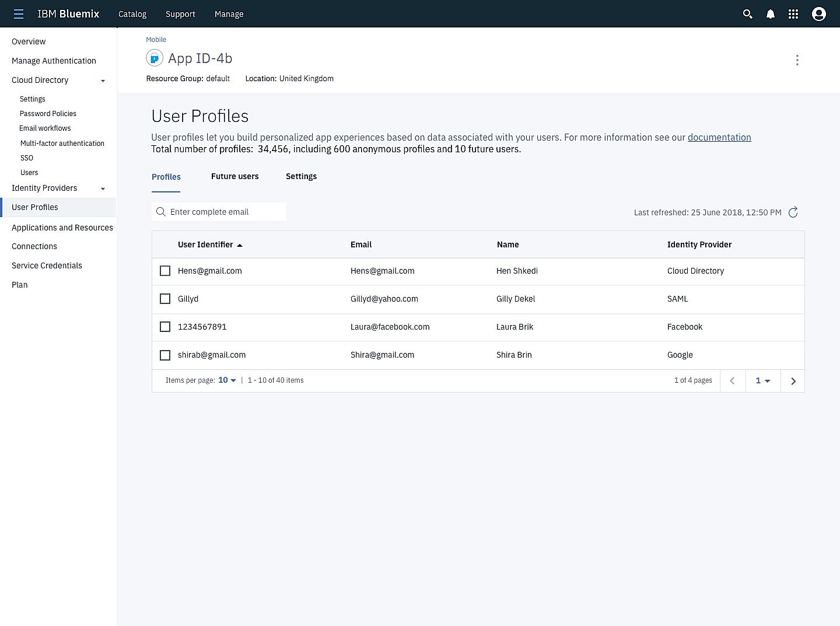The width and height of the screenshot is (840, 626).
Task: Click the Gillyd@yahoo.com email cell
Action: point(384,299)
